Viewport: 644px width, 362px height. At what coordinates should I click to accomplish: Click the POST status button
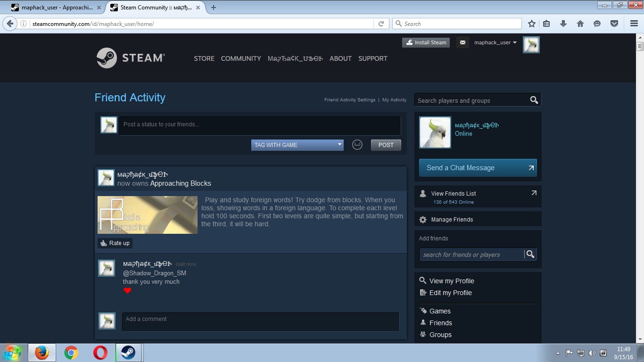(386, 145)
